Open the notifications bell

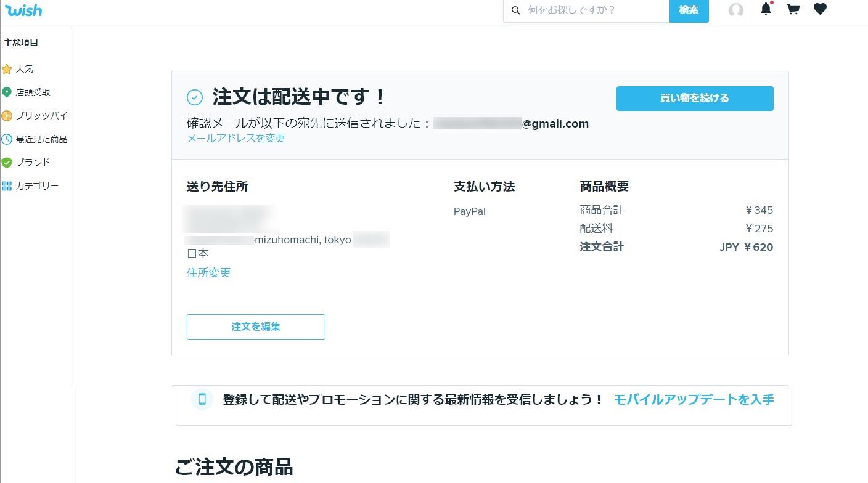click(x=766, y=9)
